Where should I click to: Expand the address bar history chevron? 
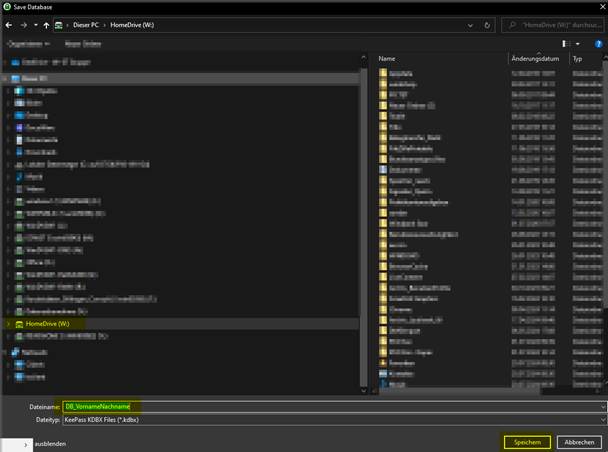[x=470, y=26]
